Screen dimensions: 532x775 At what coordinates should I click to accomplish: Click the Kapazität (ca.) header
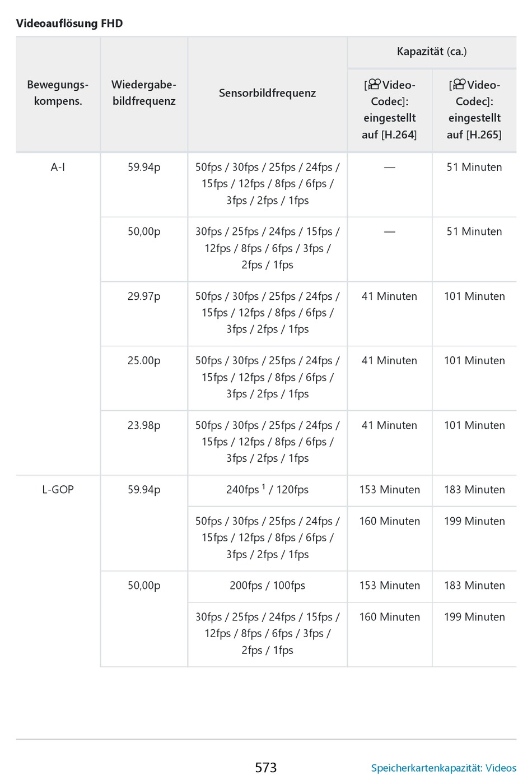click(x=432, y=52)
